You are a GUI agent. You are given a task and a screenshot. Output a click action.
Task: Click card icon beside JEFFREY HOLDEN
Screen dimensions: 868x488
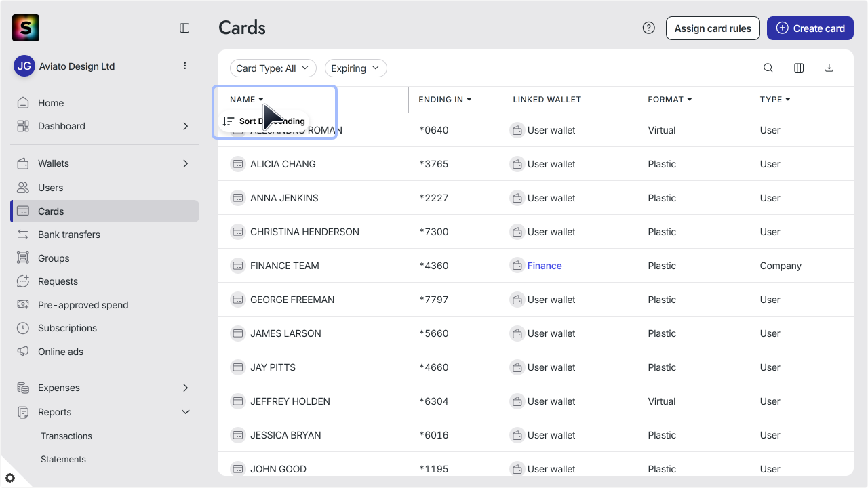(x=238, y=401)
